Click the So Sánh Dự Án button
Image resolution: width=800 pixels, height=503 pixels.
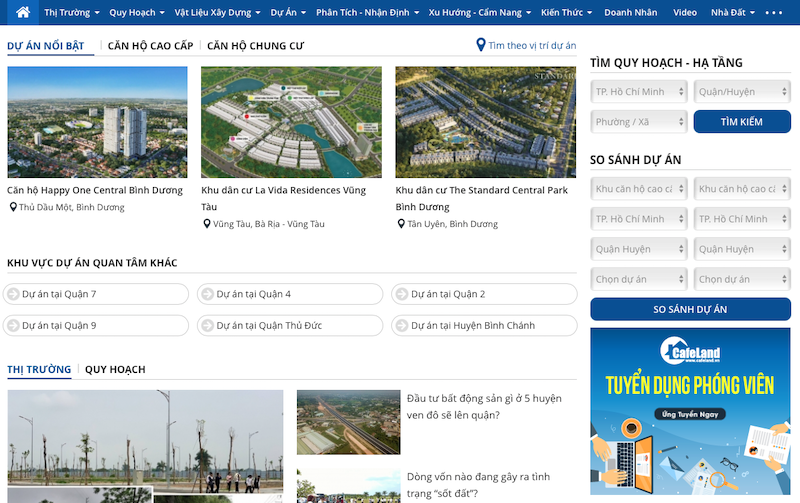click(x=690, y=309)
